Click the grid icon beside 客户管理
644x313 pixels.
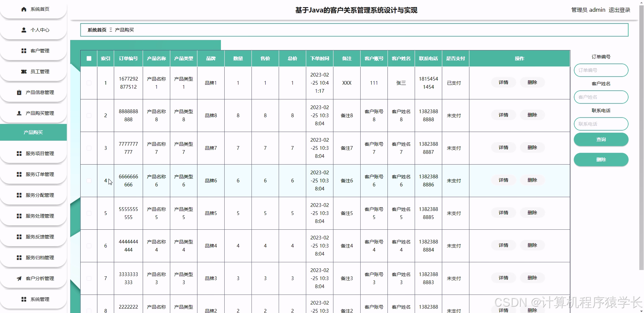point(24,51)
